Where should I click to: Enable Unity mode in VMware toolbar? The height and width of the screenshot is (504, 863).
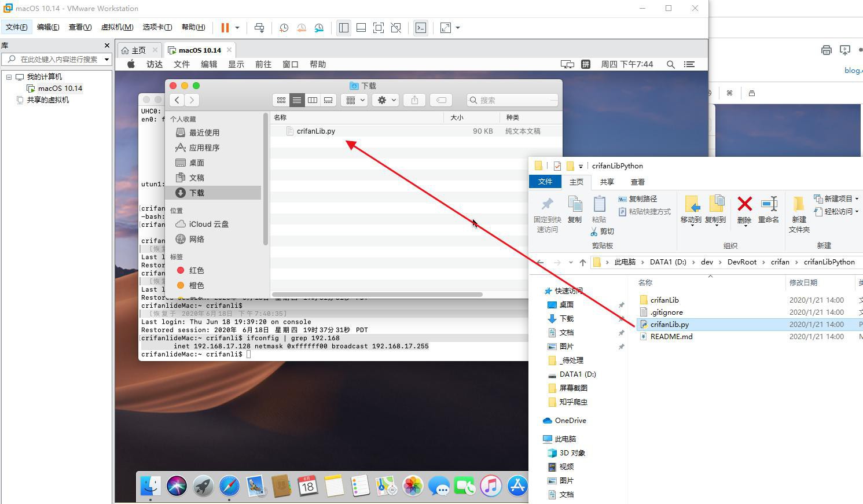(x=396, y=28)
